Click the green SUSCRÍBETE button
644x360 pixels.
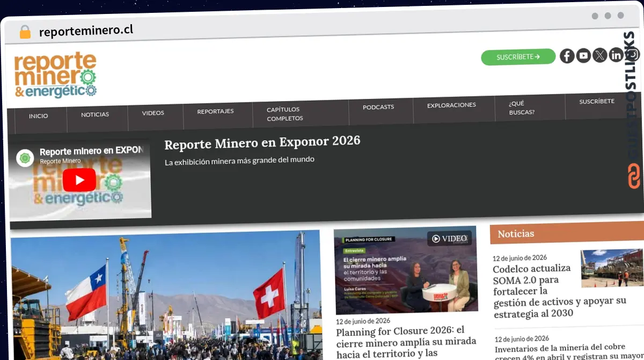point(518,57)
